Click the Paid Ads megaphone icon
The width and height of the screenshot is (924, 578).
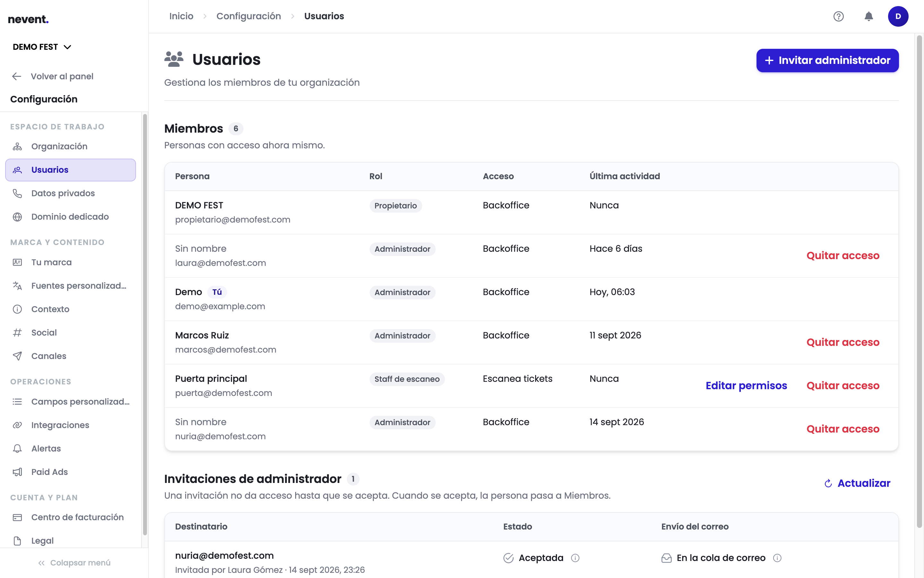[x=17, y=472]
